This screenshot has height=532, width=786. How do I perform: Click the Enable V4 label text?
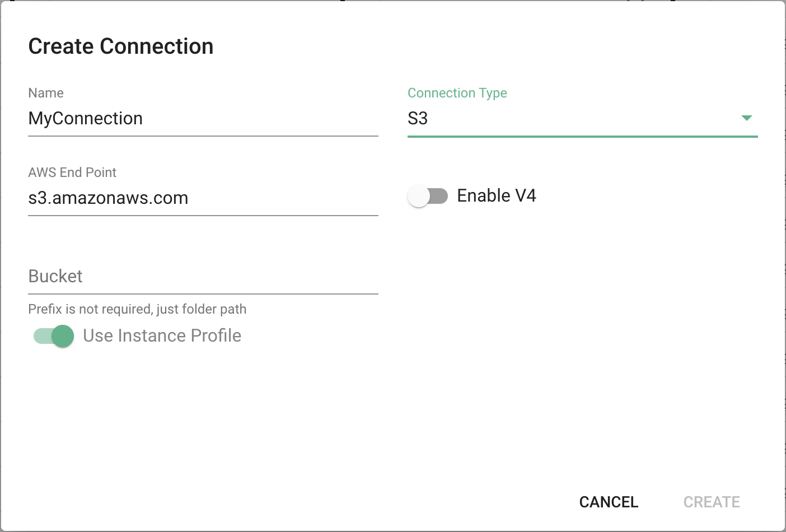click(496, 195)
